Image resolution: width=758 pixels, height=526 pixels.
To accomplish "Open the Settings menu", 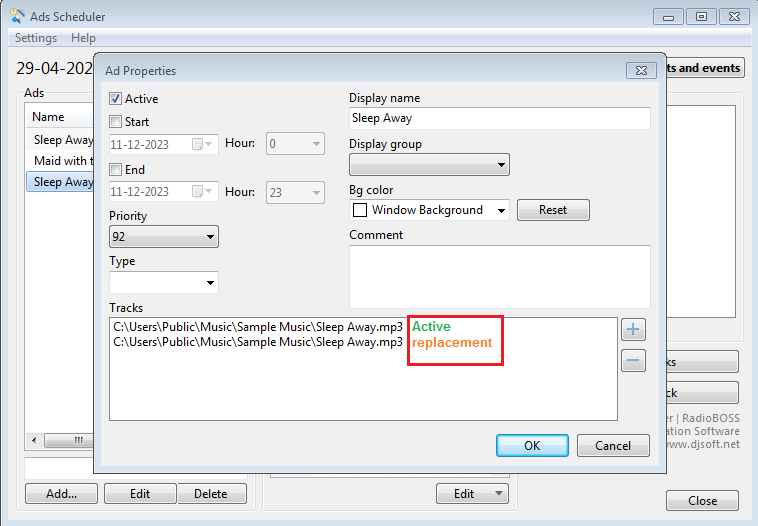I will pos(36,38).
